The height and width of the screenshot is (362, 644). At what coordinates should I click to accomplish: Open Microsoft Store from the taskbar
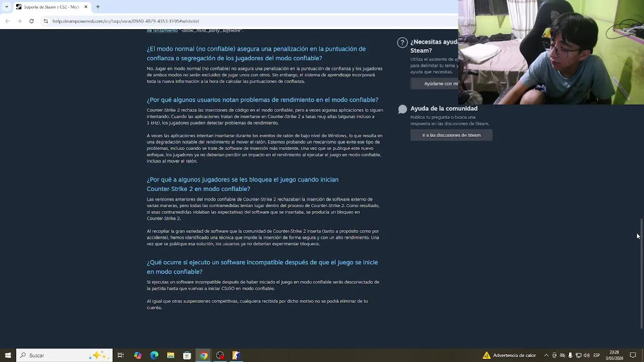[187, 355]
